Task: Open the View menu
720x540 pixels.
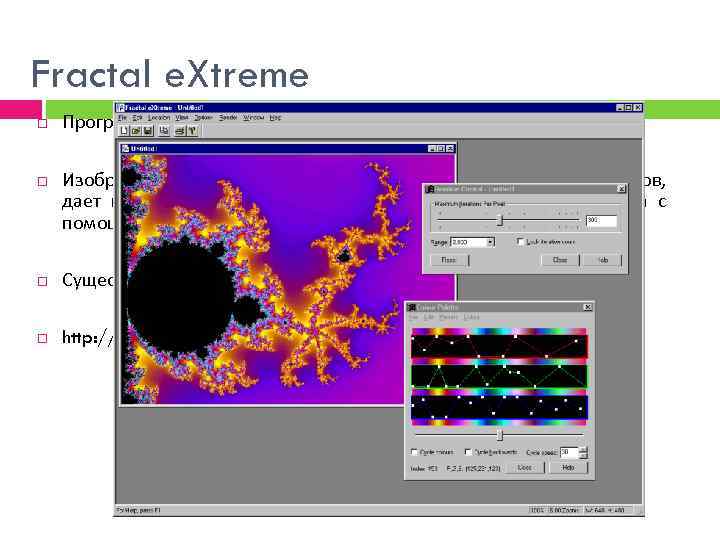Action: click(x=182, y=118)
